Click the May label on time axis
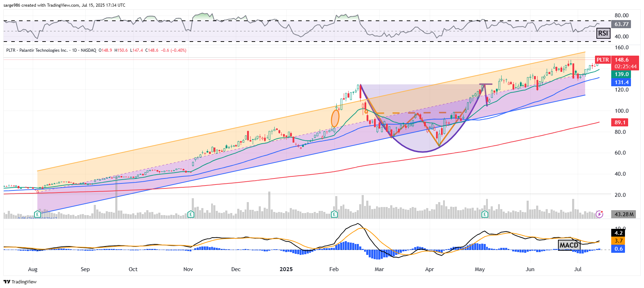644x288 pixels. point(480,269)
